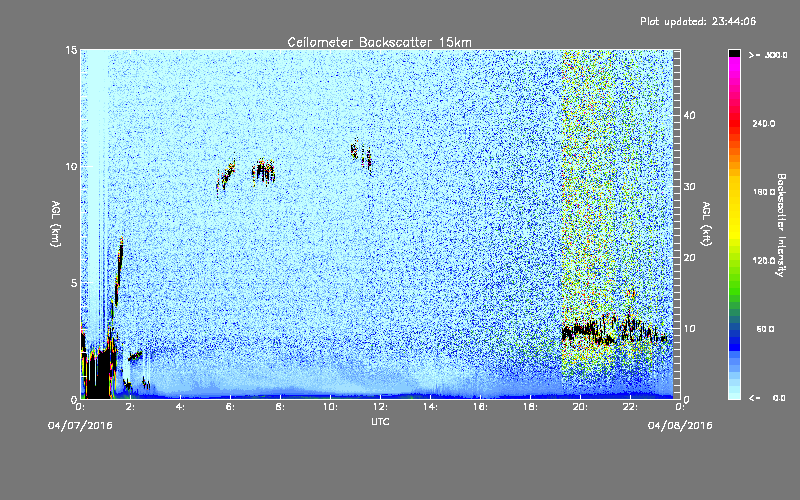Click the 12: hour tick label on the time axis
800x500 pixels.
tap(380, 407)
